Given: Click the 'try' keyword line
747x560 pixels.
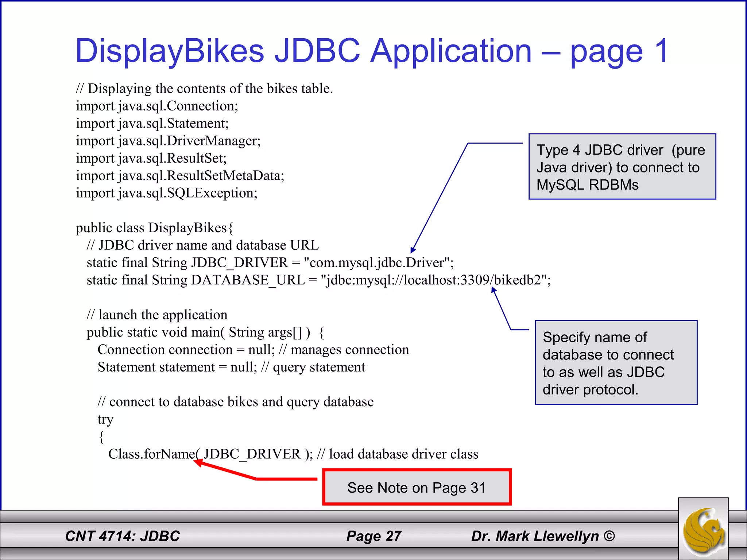Looking at the screenshot, I should [x=105, y=420].
